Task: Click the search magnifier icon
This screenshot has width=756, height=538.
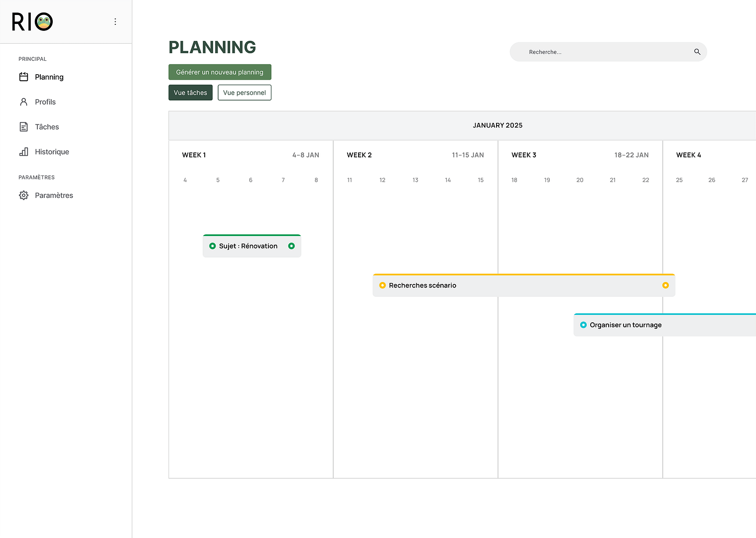Action: (697, 51)
